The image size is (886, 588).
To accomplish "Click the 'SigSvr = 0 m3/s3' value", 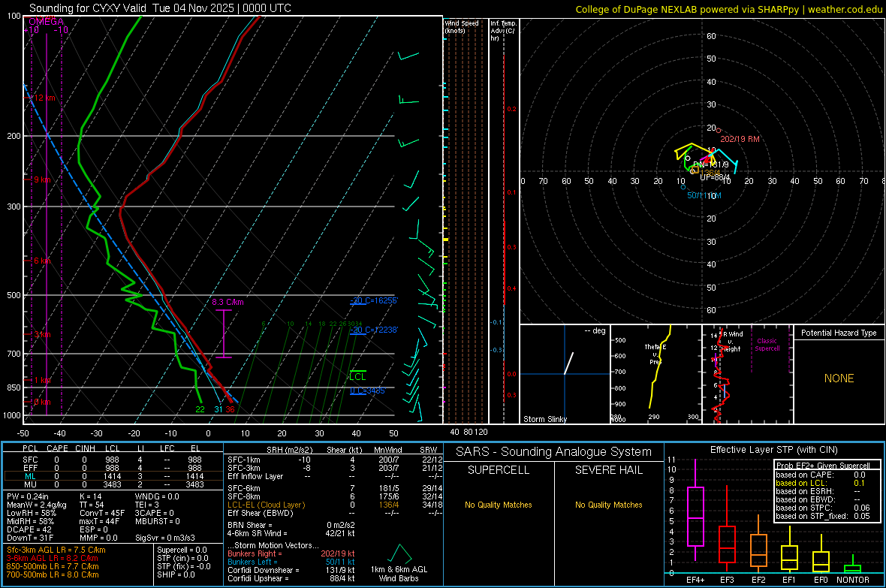I will [x=165, y=538].
